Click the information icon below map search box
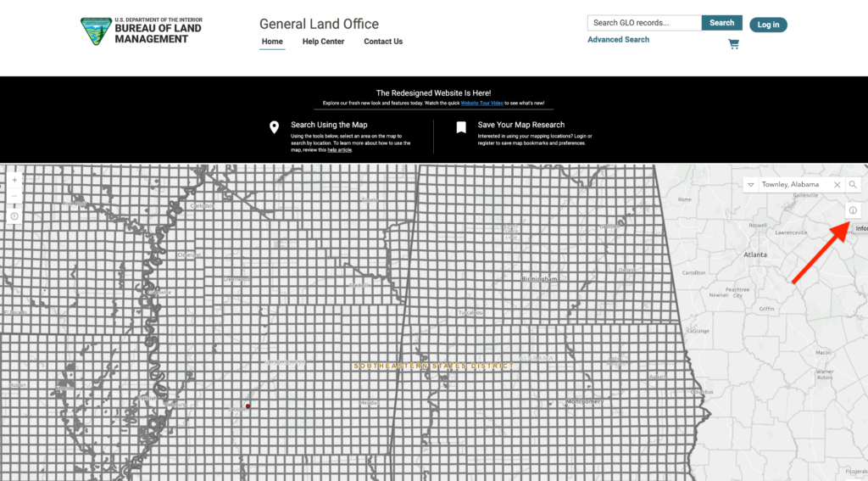868x481 pixels. pos(853,210)
